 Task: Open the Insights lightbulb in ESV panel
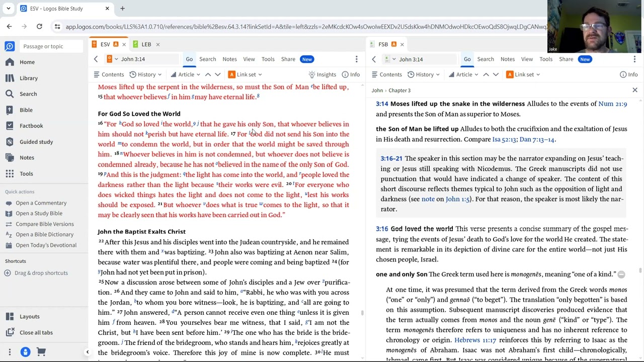tap(322, 74)
